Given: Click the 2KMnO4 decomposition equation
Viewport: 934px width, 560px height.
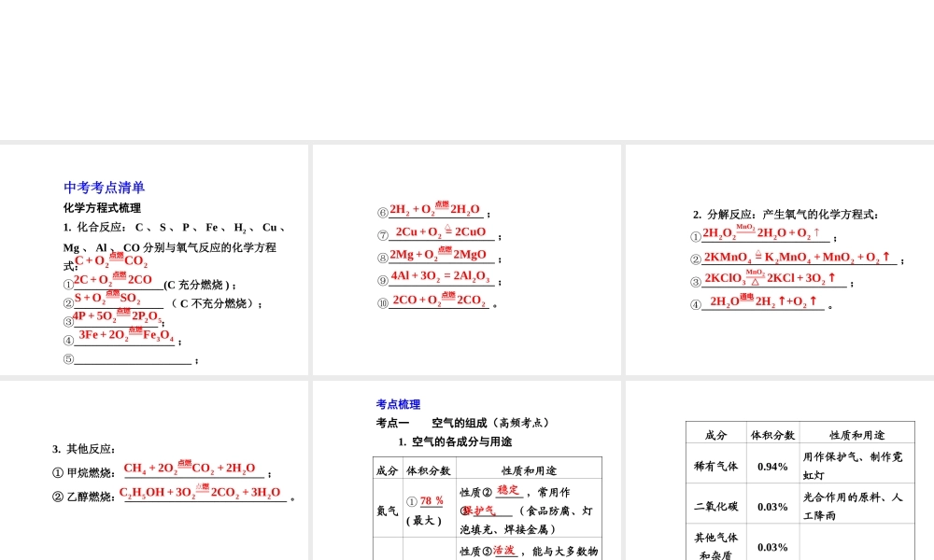Looking at the screenshot, I should point(798,257).
